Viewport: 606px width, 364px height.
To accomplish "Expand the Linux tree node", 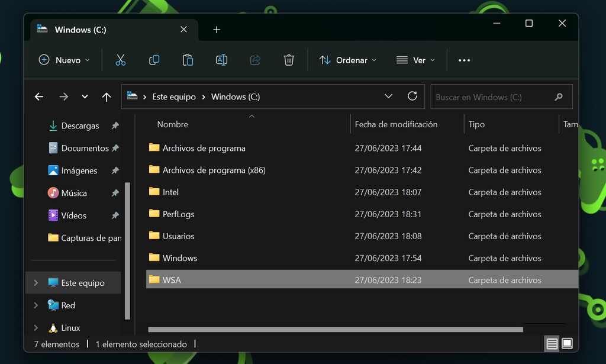I will pyautogui.click(x=36, y=328).
